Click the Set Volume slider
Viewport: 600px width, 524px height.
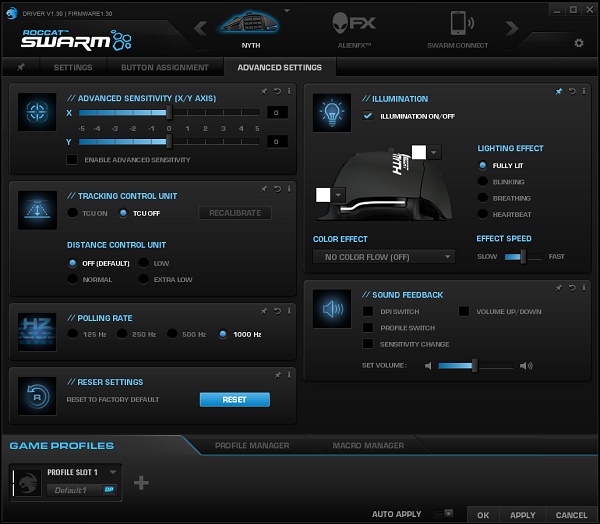tap(475, 366)
